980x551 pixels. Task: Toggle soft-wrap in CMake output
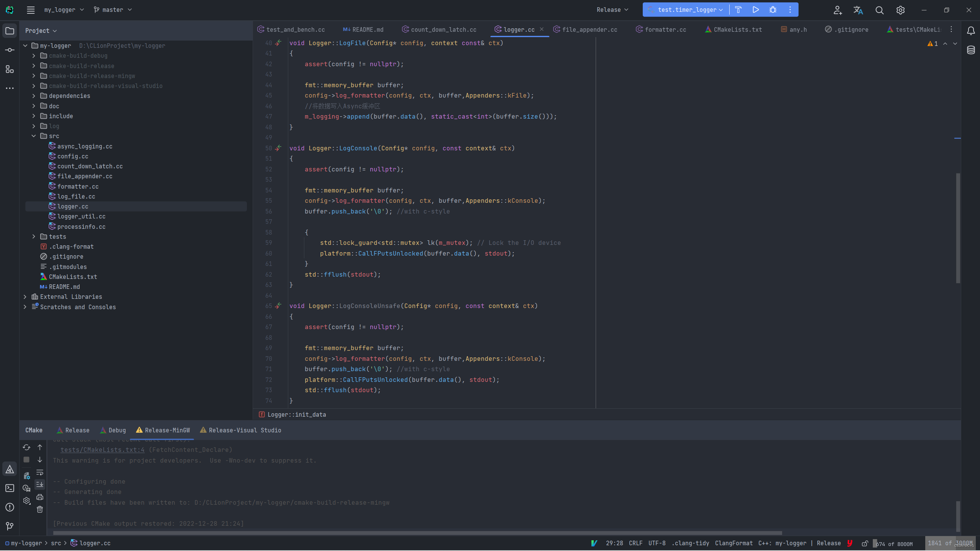(40, 473)
